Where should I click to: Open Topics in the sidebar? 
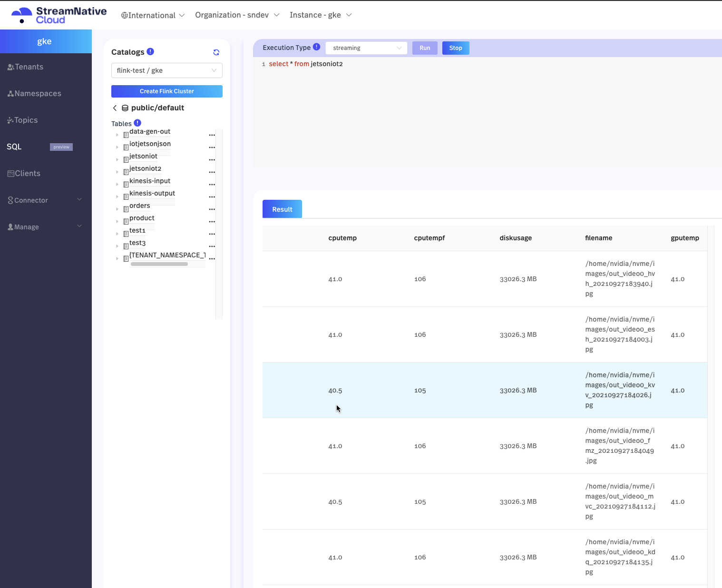tap(26, 120)
